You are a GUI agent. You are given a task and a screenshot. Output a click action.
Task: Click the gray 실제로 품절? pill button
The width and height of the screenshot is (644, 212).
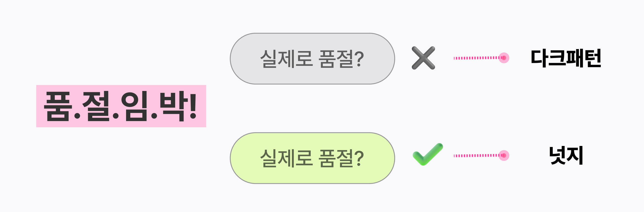click(x=312, y=59)
